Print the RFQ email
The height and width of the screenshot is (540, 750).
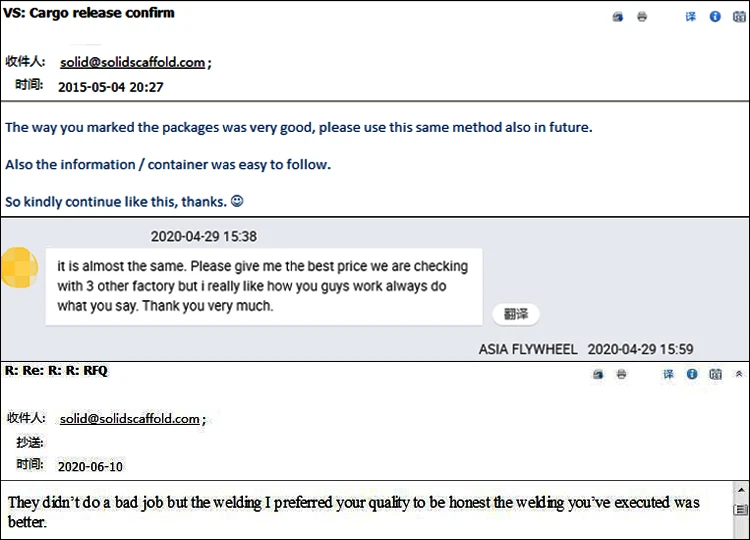click(621, 374)
